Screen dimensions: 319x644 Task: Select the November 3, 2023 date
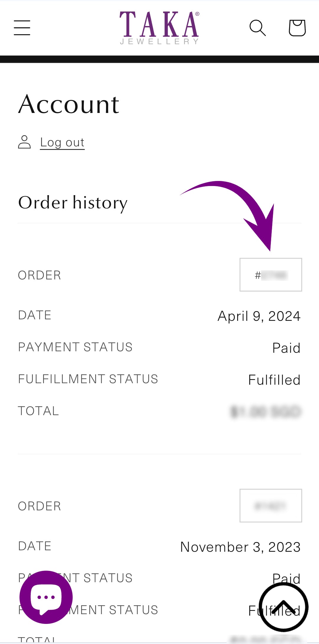tap(240, 547)
